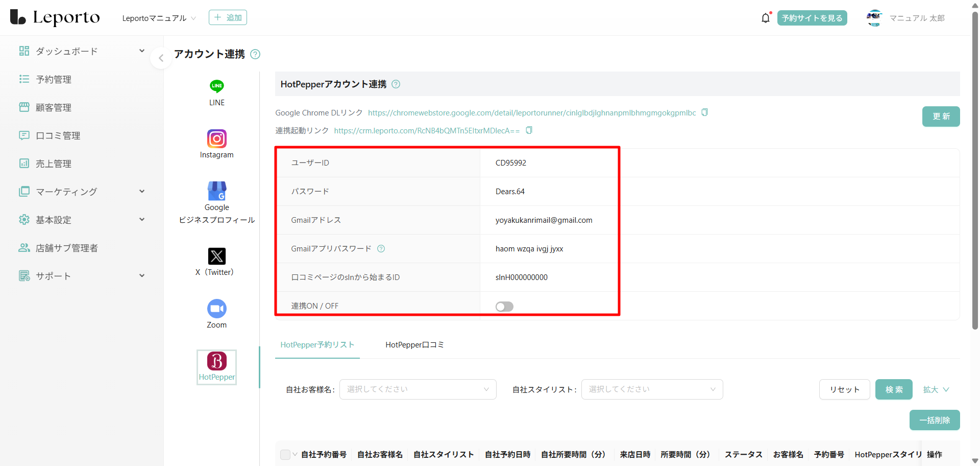Viewport: 980px width, 466px height.
Task: Open the 自社スタイリスト dropdown
Action: 652,389
